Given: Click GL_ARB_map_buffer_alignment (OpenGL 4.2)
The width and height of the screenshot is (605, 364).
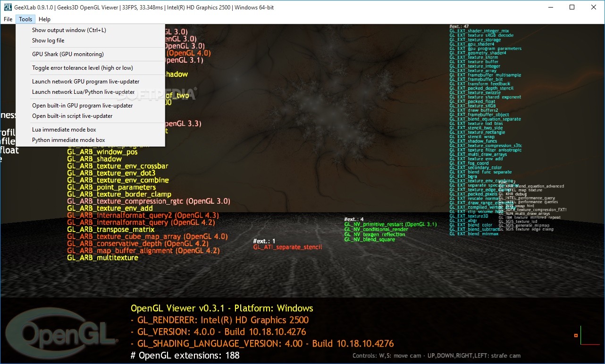Looking at the screenshot, I should (x=143, y=251).
